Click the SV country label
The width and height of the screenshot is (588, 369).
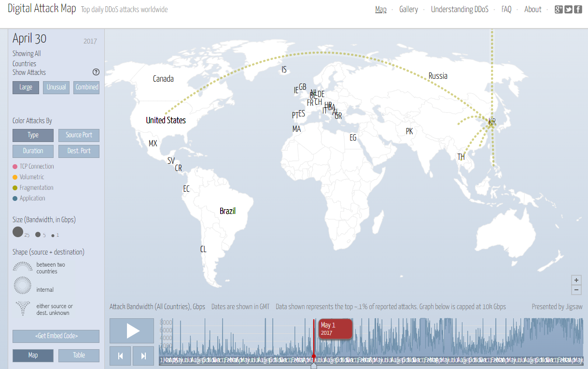pyautogui.click(x=171, y=161)
